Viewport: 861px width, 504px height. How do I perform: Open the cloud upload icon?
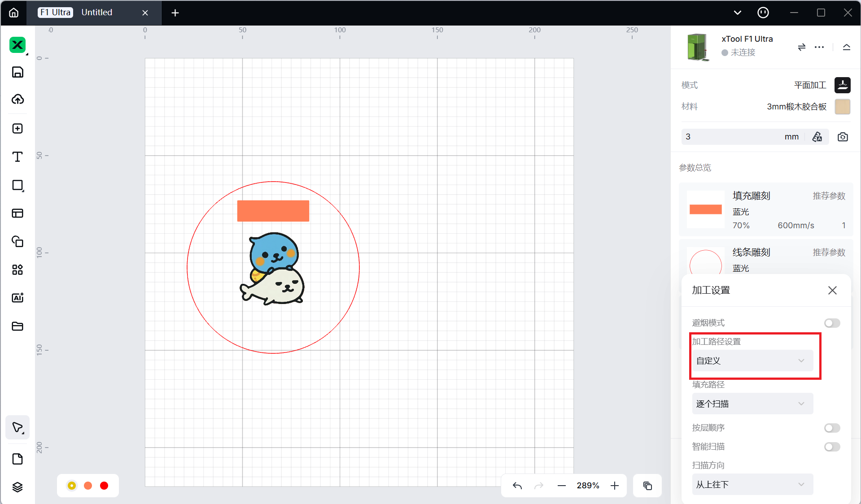(17, 99)
